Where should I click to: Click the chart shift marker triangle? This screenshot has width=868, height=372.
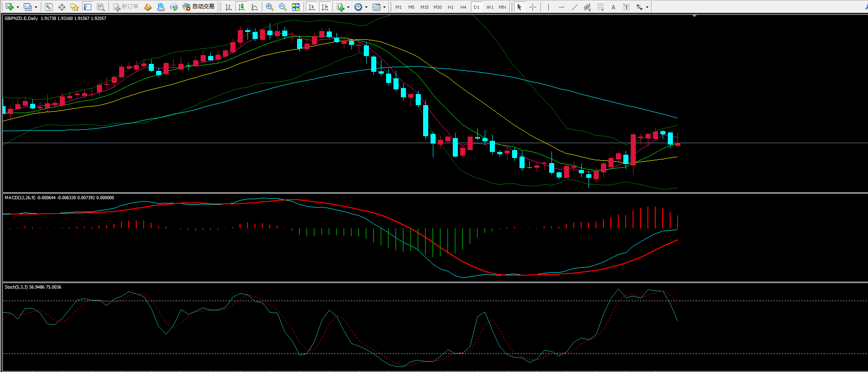click(694, 16)
